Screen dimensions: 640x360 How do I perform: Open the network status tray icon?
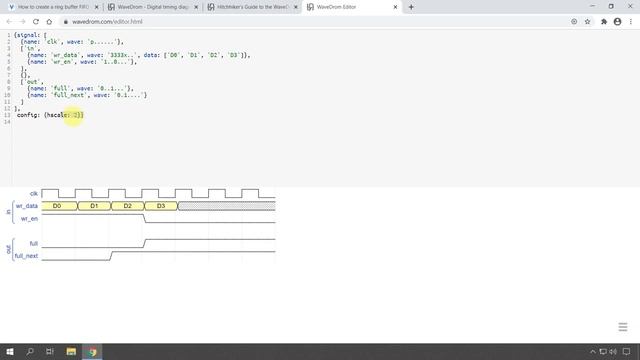pos(603,351)
